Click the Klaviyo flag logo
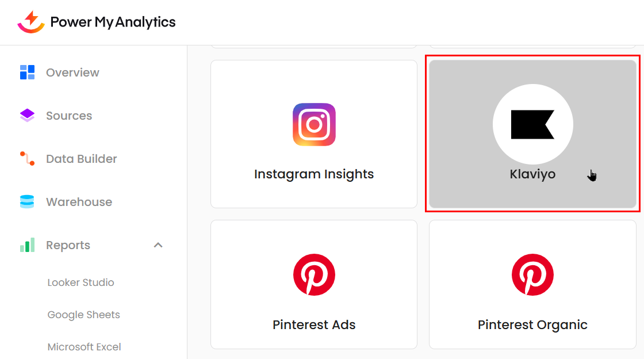The width and height of the screenshot is (644, 359). tap(532, 124)
